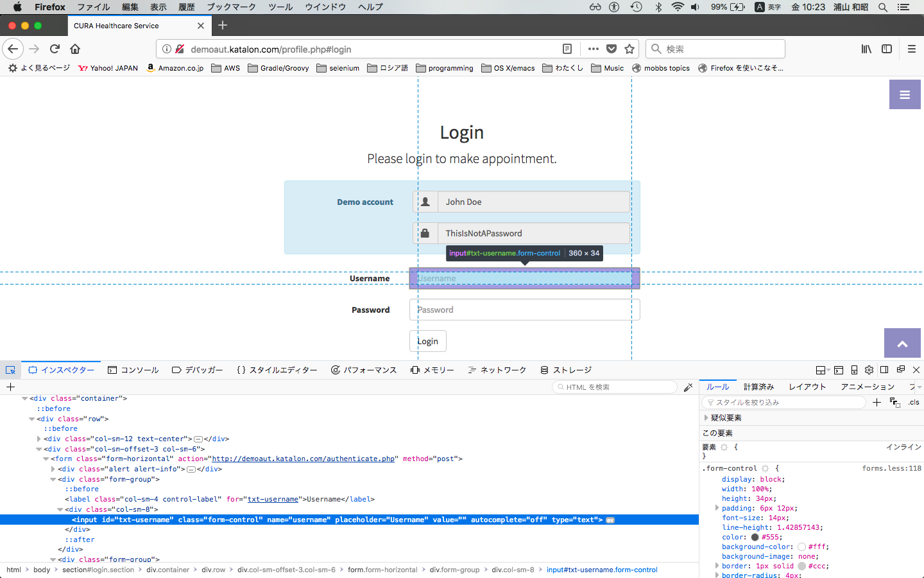The height and width of the screenshot is (578, 924).
Task: Locate the element rule's selector highlighter icon
Action: pyautogui.click(x=724, y=447)
